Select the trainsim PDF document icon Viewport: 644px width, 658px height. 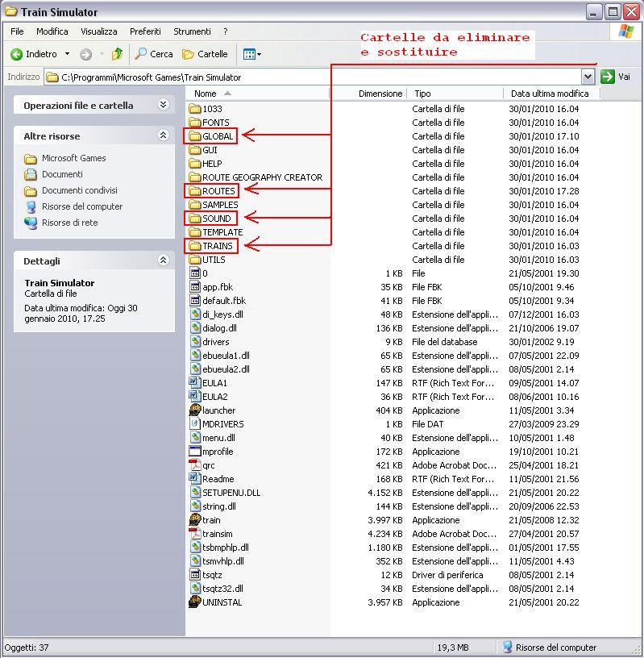pyautogui.click(x=195, y=533)
